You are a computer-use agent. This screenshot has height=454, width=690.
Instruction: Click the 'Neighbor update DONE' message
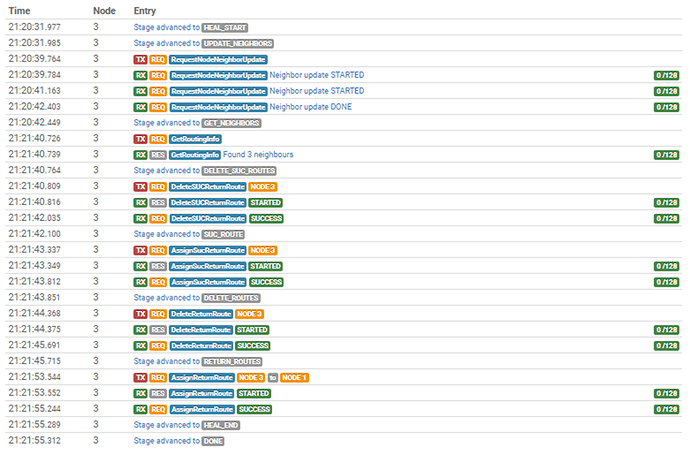[x=311, y=107]
